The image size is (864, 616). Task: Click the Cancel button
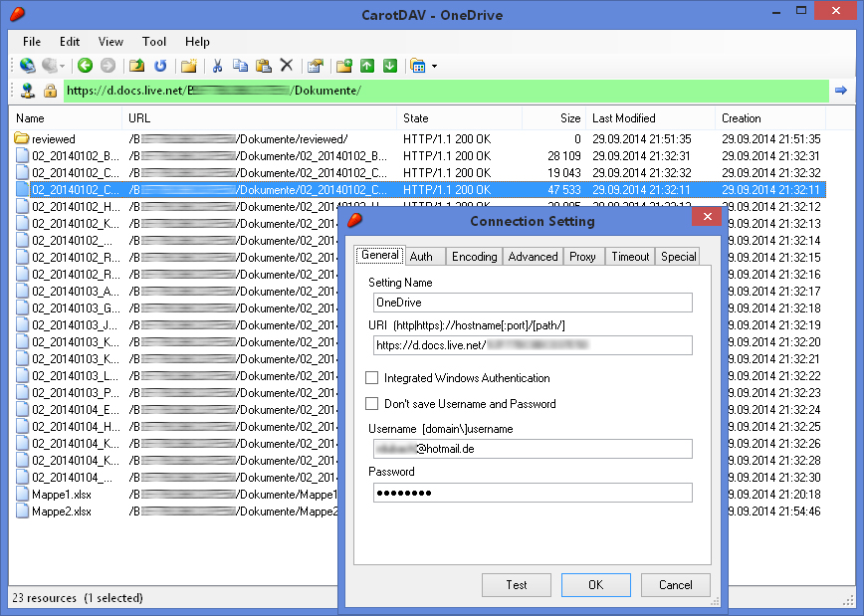676,584
